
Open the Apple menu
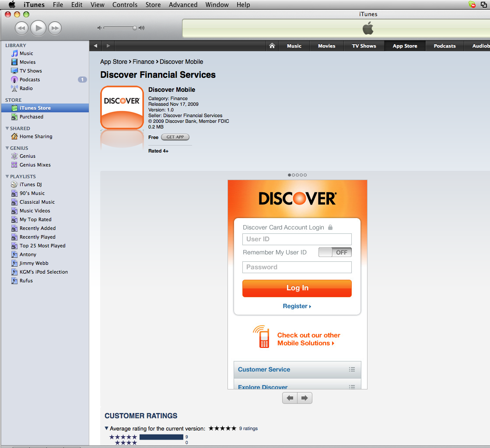pyautogui.click(x=12, y=5)
